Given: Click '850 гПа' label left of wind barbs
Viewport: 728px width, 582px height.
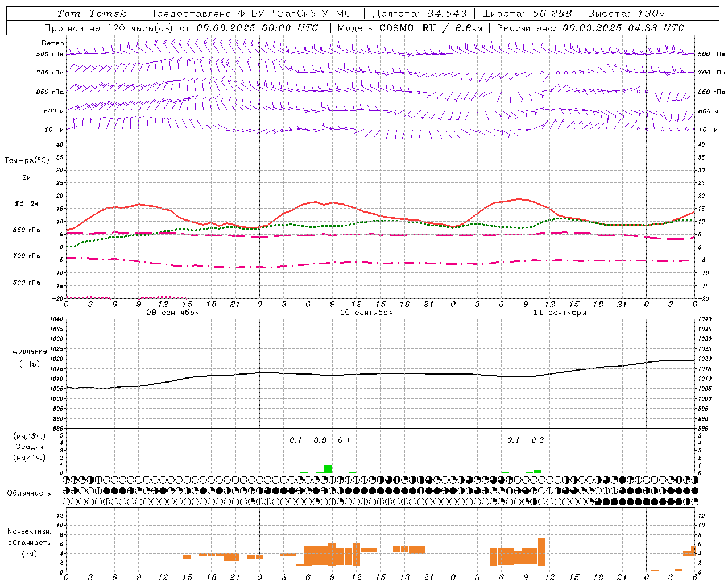Looking at the screenshot, I should 50,92.
